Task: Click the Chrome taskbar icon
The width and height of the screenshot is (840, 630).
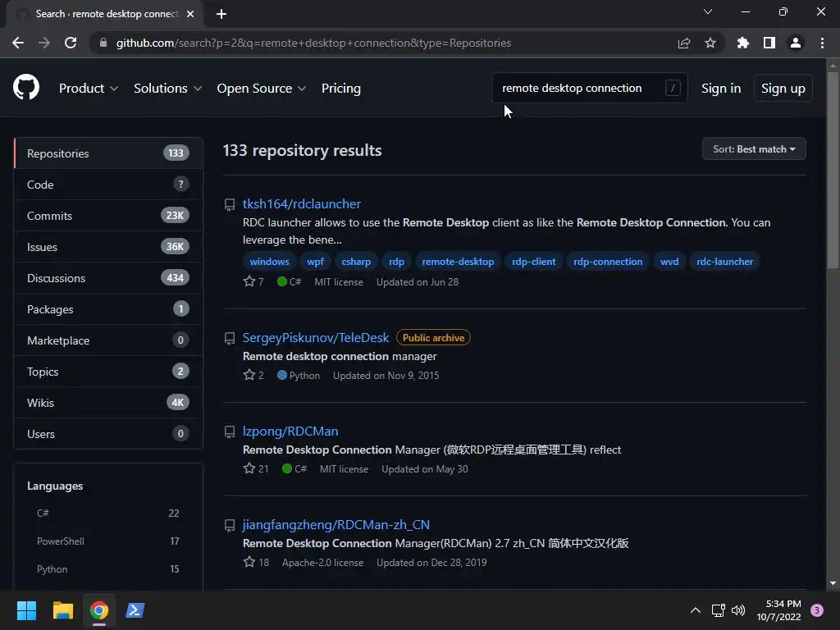Action: [x=99, y=610]
